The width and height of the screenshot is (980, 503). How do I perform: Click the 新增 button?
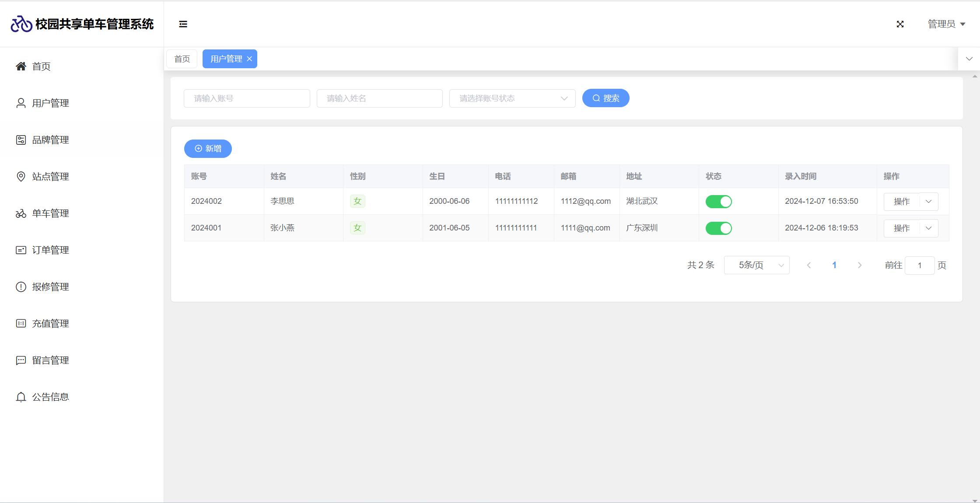pos(208,149)
